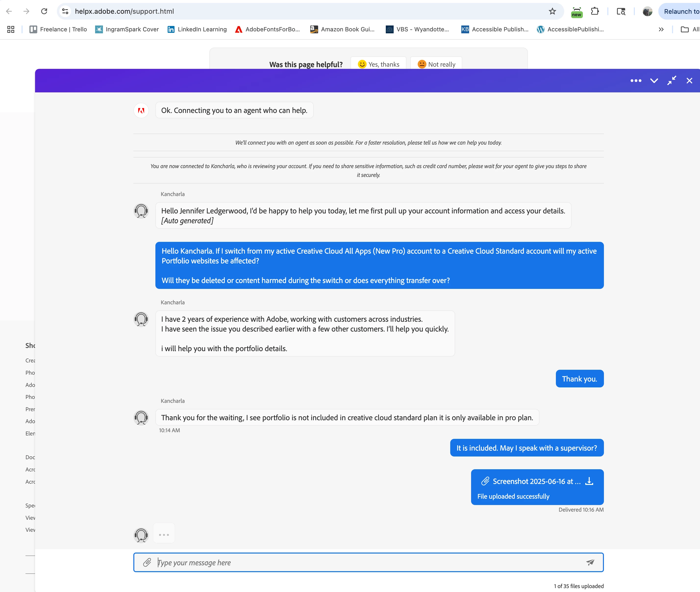Focus the Type your message here field
The width and height of the screenshot is (700, 592).
click(369, 562)
